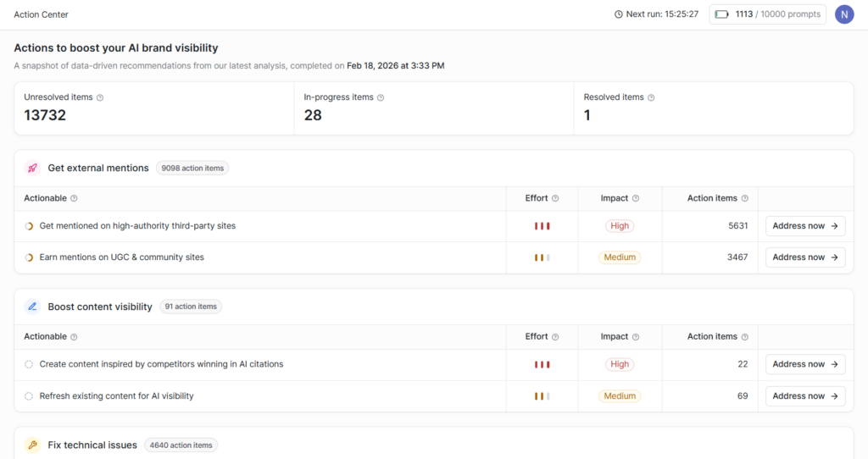
Task: Address now for high-authority third-party sites mentions
Action: pyautogui.click(x=804, y=226)
